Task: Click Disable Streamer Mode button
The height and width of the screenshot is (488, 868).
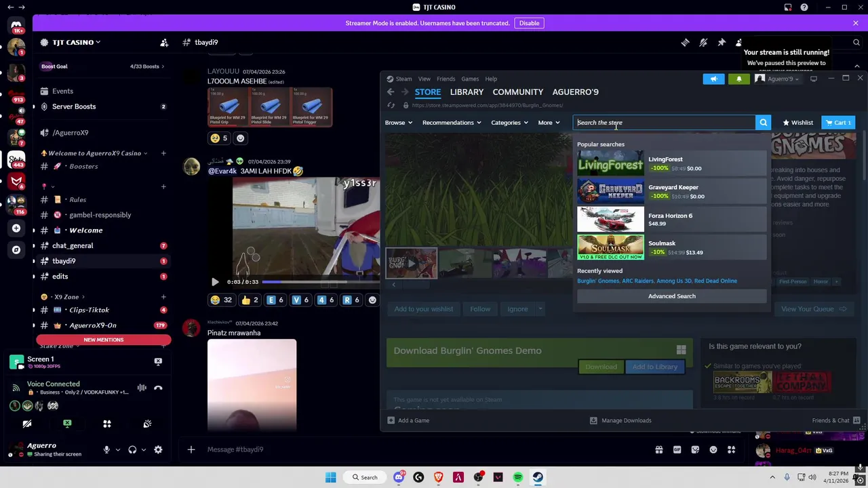Action: (x=529, y=23)
